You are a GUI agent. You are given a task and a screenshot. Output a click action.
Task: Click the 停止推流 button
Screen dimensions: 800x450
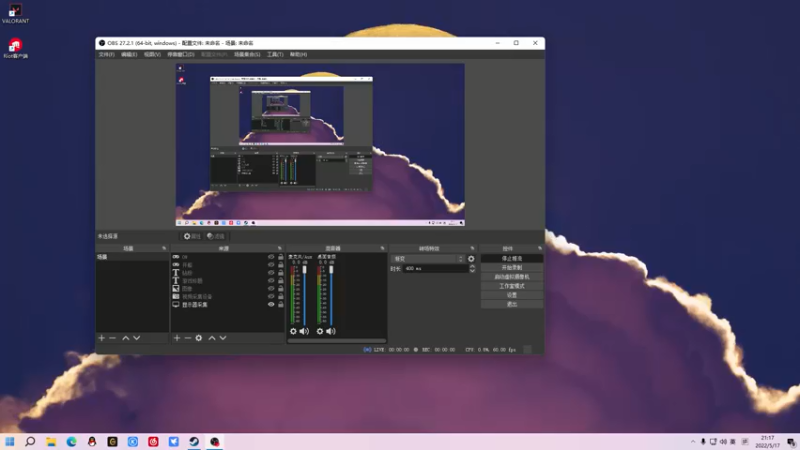512,259
